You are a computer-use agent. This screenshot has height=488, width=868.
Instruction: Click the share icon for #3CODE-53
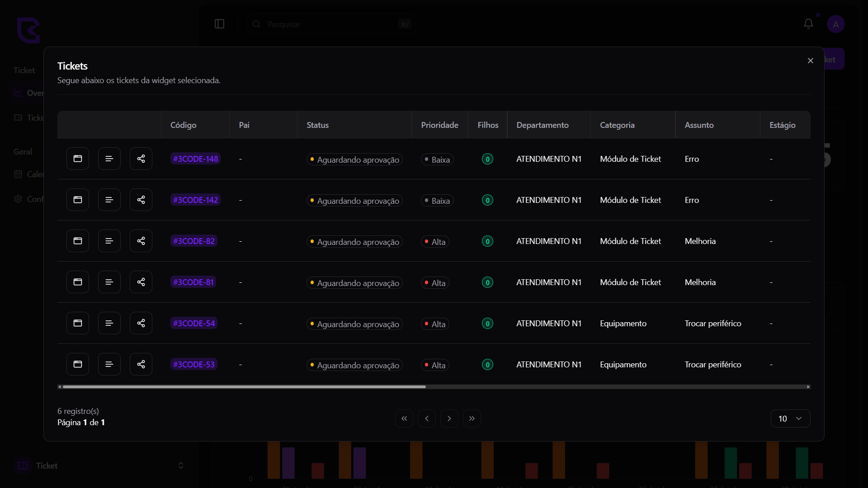tap(141, 364)
